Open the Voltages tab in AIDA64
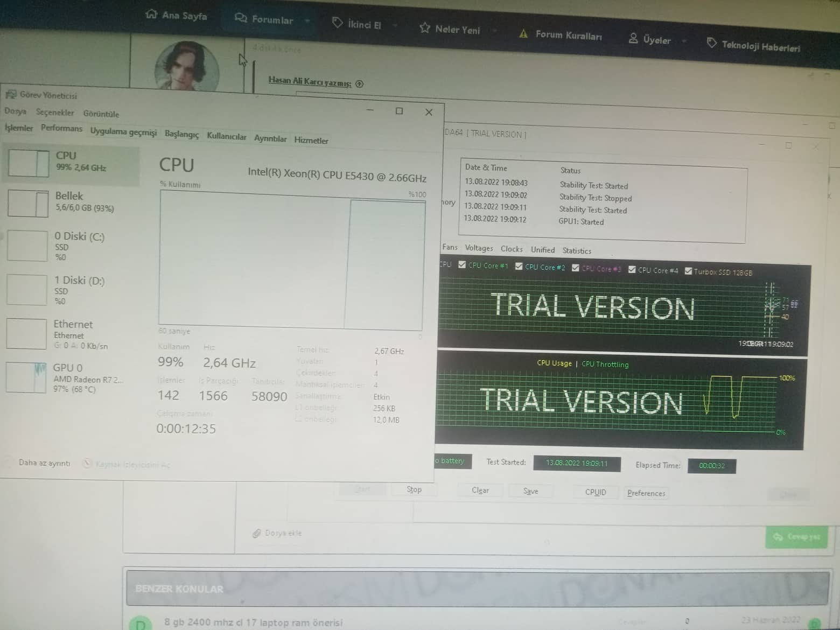Image resolution: width=840 pixels, height=630 pixels. click(x=479, y=248)
